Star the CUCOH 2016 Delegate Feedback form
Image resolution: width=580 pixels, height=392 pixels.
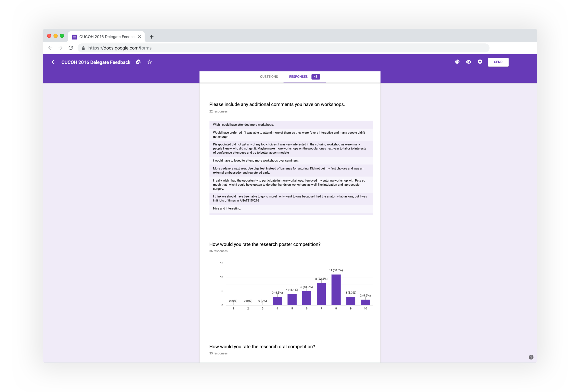(149, 62)
